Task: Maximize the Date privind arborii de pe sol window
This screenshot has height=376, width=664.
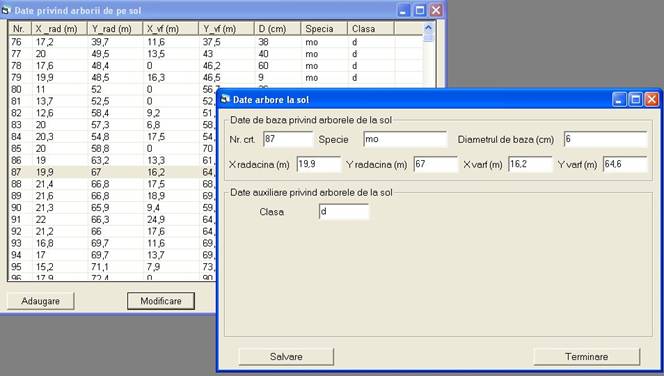Action: [x=420, y=10]
